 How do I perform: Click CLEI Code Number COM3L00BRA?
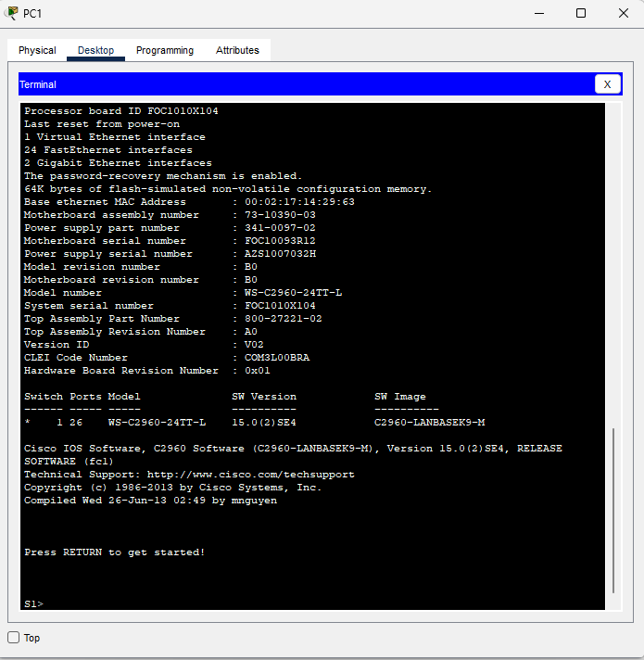[x=277, y=358]
